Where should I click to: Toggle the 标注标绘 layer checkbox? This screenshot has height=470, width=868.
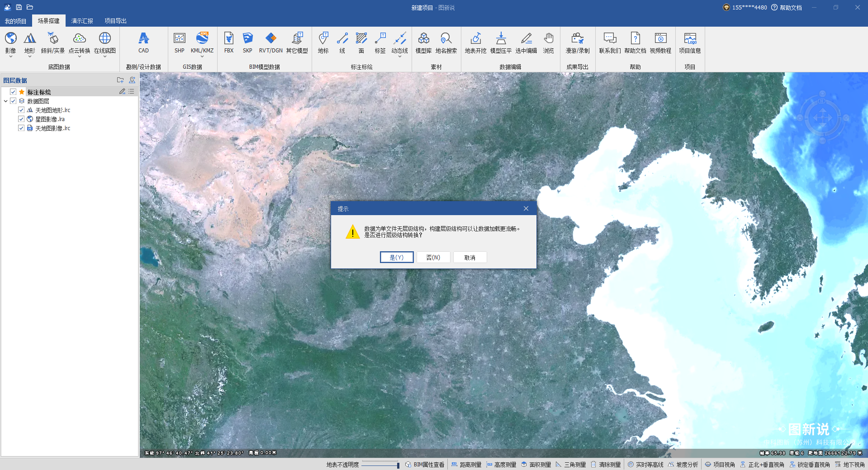click(13, 92)
